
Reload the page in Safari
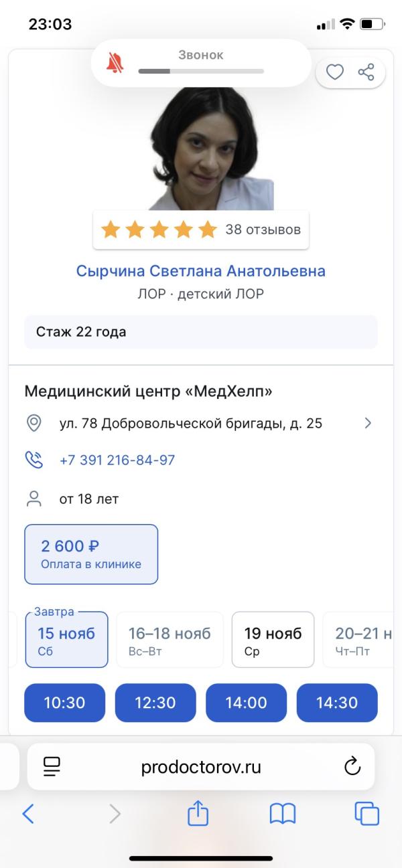pyautogui.click(x=352, y=767)
